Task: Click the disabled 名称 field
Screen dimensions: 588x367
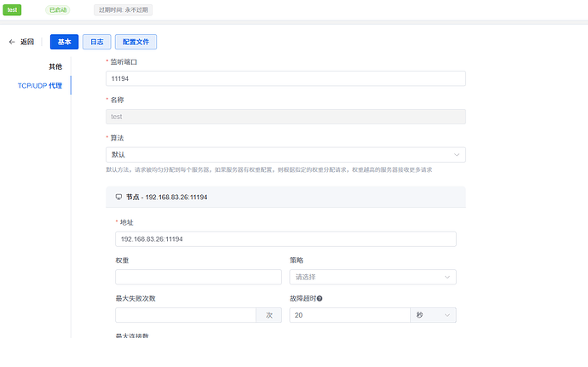Action: pyautogui.click(x=285, y=117)
